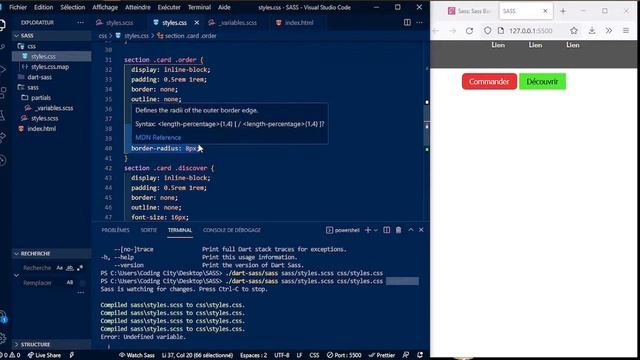This screenshot has width=640, height=360.
Task: Open notifications bell in status bar
Action: [420, 355]
